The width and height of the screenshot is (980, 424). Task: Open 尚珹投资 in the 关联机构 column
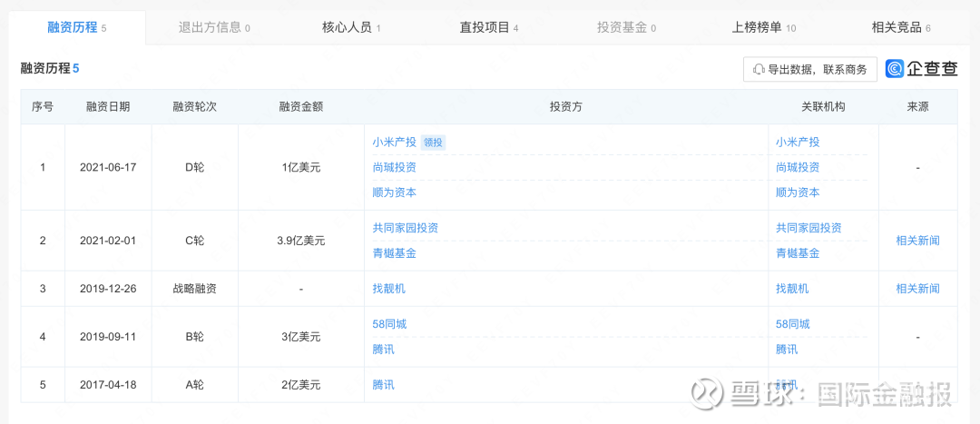pyautogui.click(x=798, y=168)
